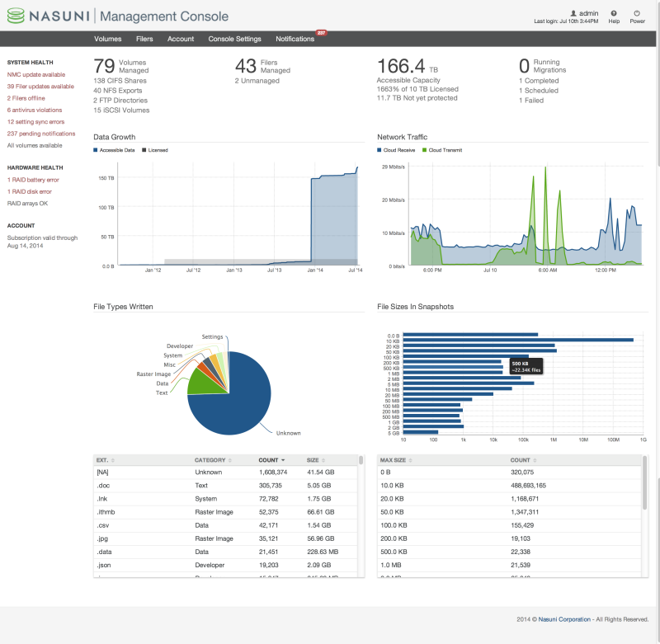Select the [NA] Unknown table row
Viewport: 660px width, 644px height.
point(225,472)
